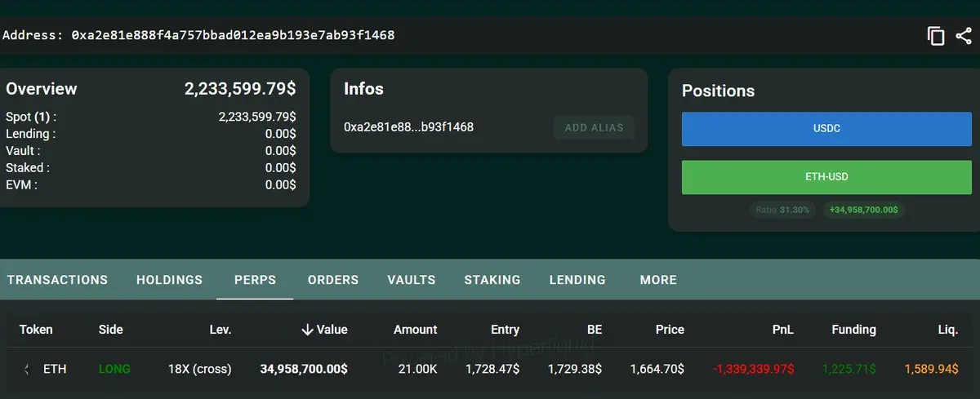Click the +34,958,700.00$ green chip
Image resolution: width=980 pixels, height=399 pixels.
tap(863, 210)
